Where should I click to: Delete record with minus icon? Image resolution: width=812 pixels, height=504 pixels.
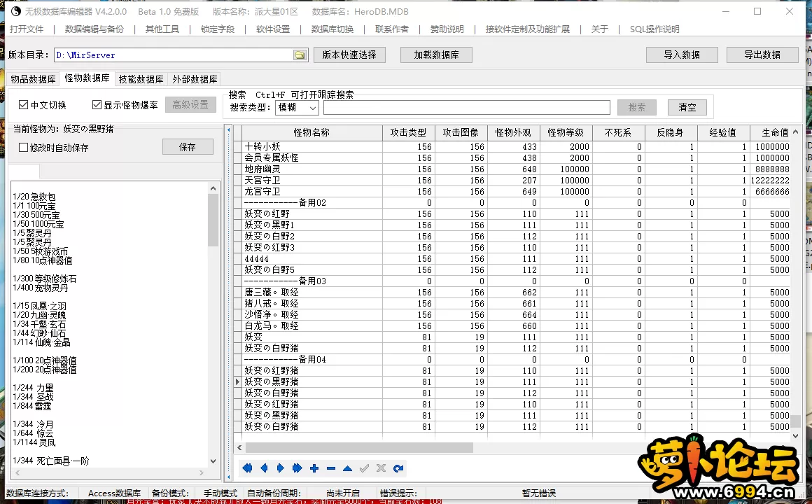point(331,468)
